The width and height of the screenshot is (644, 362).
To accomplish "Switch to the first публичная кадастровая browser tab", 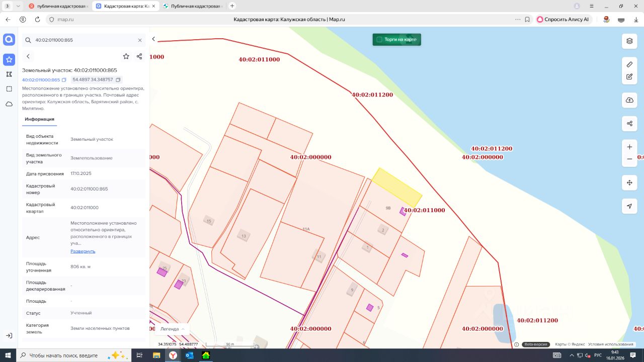I will 58,6.
